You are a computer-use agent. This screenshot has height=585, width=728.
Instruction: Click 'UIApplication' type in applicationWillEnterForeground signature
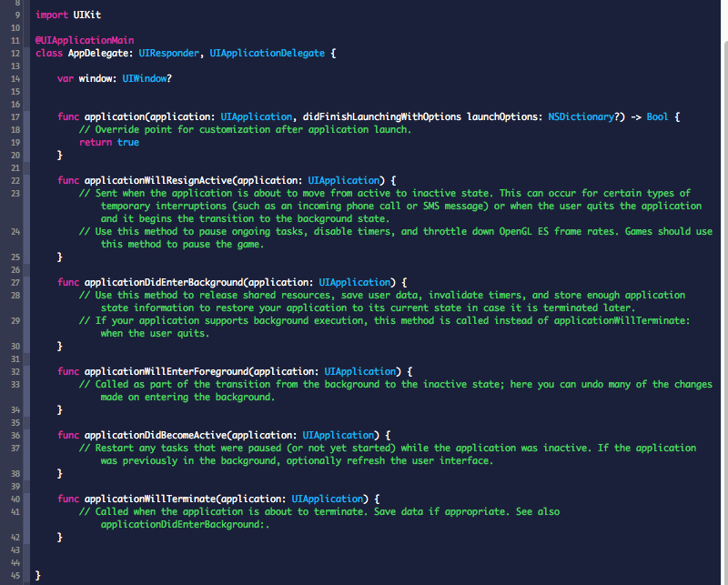click(x=360, y=371)
